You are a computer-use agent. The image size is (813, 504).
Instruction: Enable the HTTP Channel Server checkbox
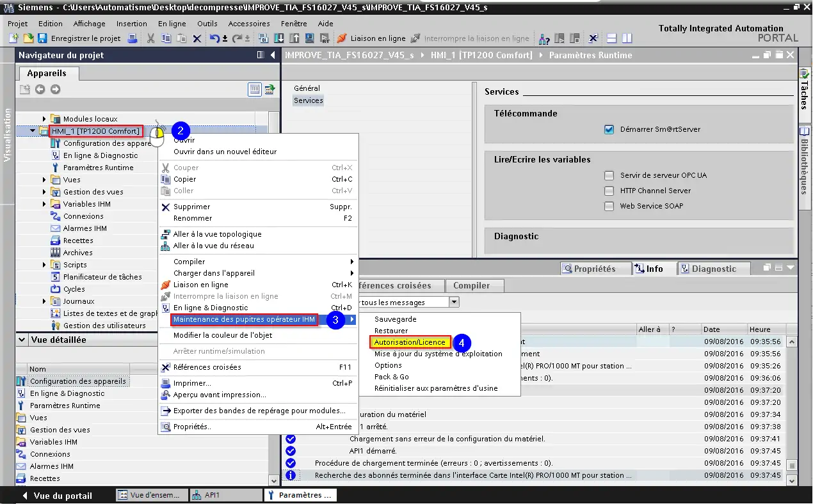point(609,191)
